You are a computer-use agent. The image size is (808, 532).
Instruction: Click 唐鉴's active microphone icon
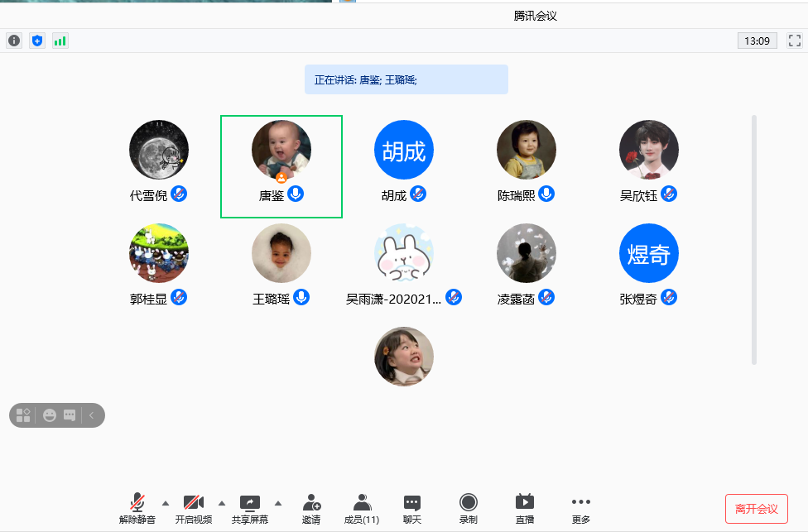296,194
